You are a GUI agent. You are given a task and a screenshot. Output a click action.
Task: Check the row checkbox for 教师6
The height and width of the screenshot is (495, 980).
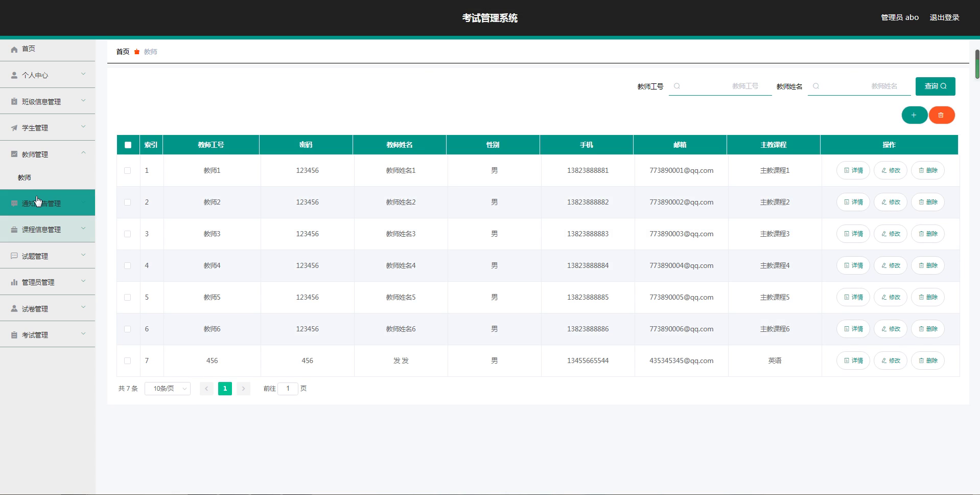128,329
